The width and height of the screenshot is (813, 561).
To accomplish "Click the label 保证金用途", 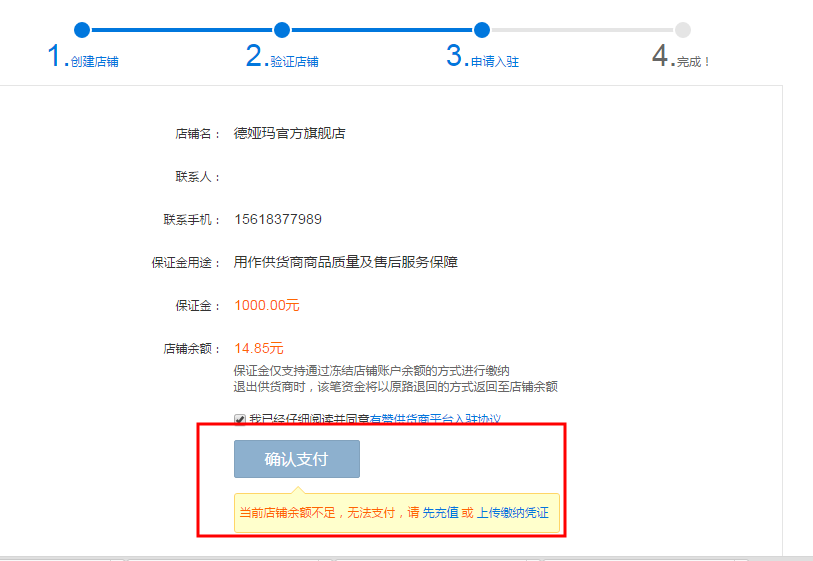I will coord(185,263).
